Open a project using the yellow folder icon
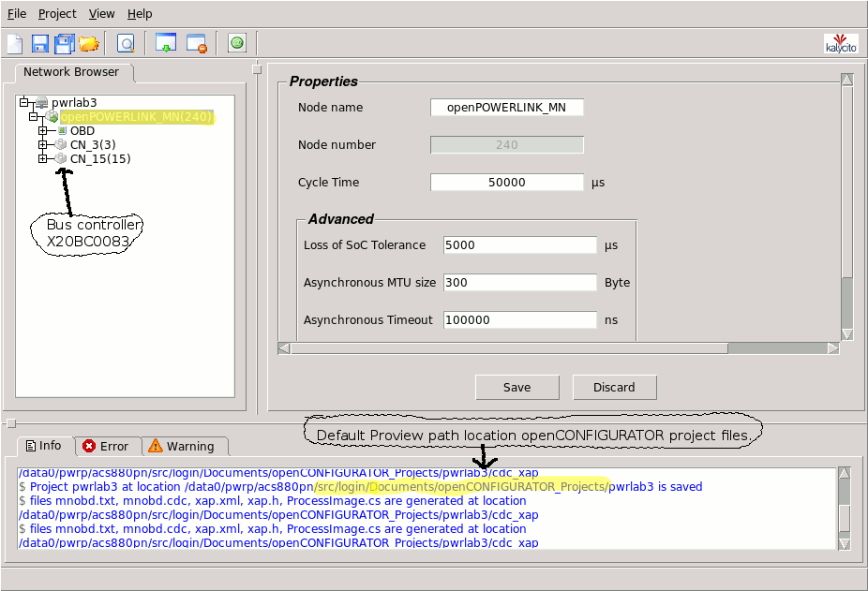This screenshot has height=591, width=868. [88, 43]
